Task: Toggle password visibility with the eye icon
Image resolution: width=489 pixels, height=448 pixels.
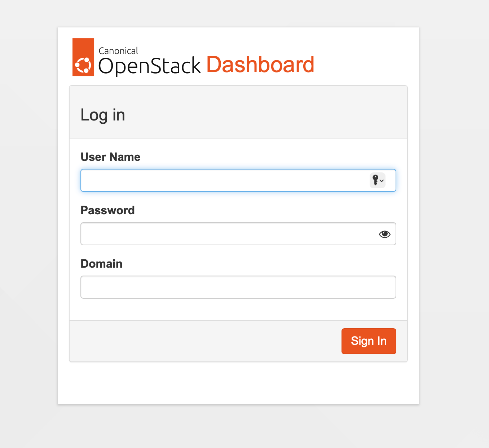Action: point(384,234)
